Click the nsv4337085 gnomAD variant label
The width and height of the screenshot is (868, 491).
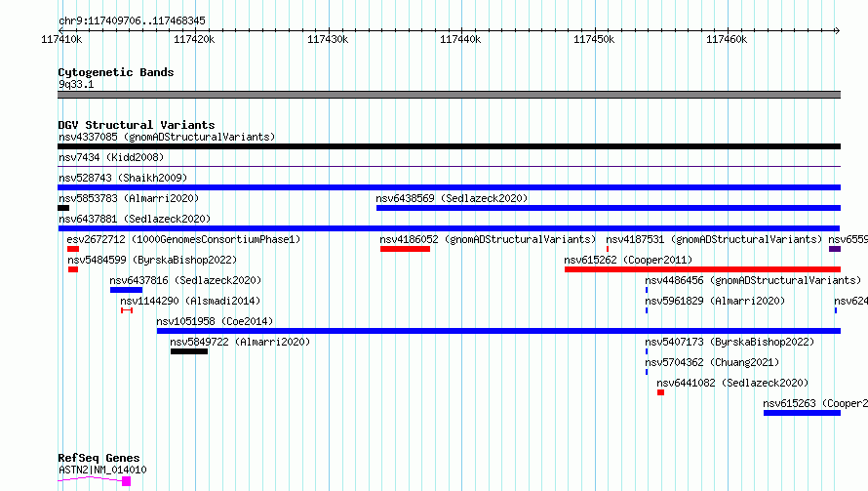point(167,137)
